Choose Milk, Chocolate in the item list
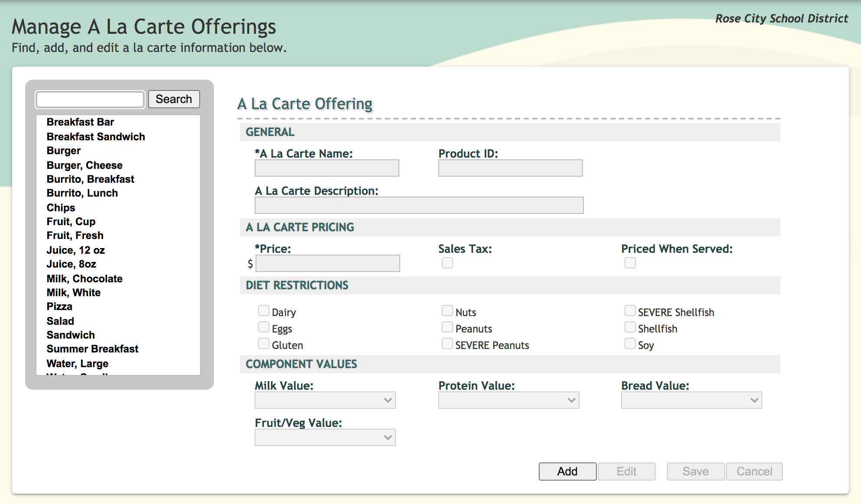The width and height of the screenshot is (861, 504). pyautogui.click(x=84, y=279)
